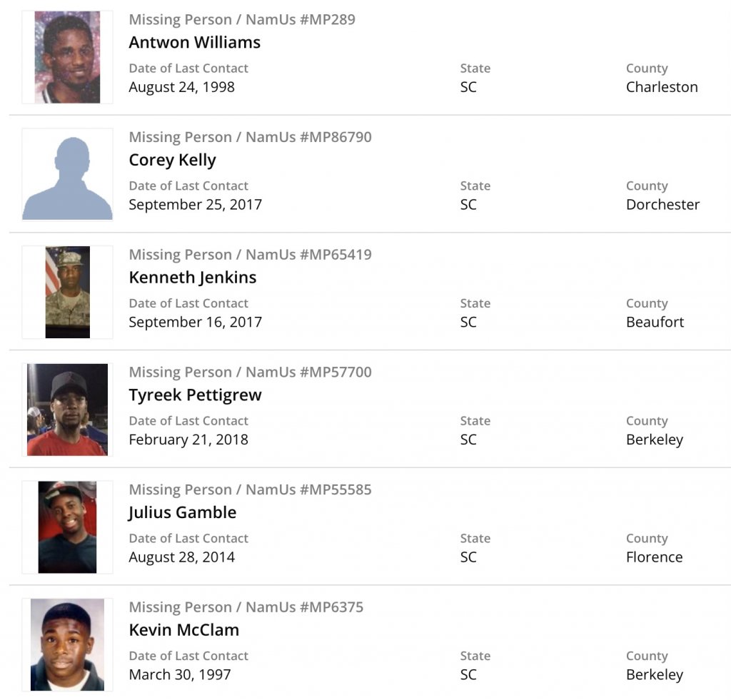Open the Tyreek Pettigrew case entry
Viewport: 731px width, 700px height.
pos(195,395)
